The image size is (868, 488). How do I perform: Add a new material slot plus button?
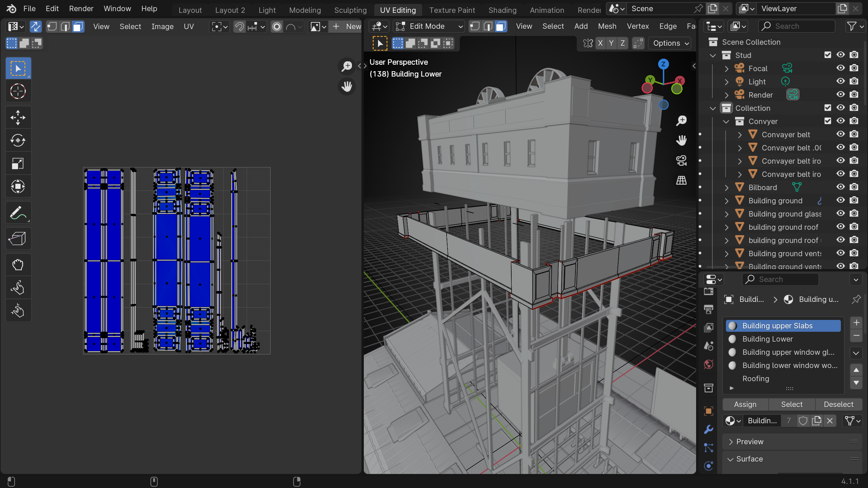pyautogui.click(x=856, y=323)
